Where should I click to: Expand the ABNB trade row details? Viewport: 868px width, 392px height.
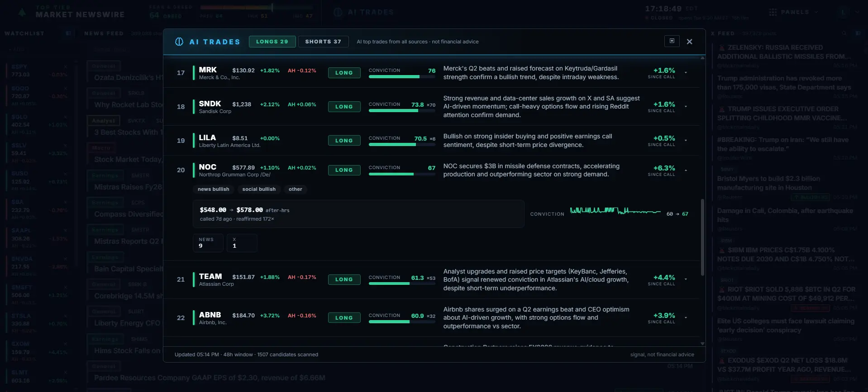(x=686, y=318)
